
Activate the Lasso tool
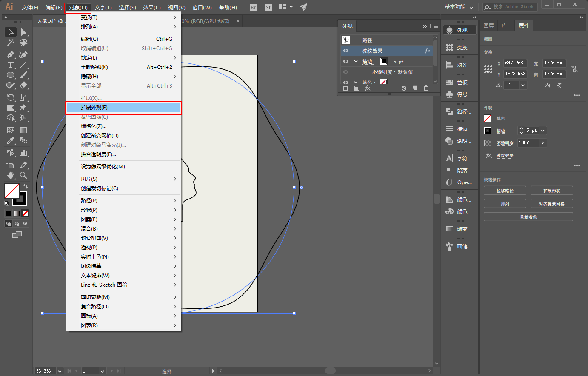24,43
